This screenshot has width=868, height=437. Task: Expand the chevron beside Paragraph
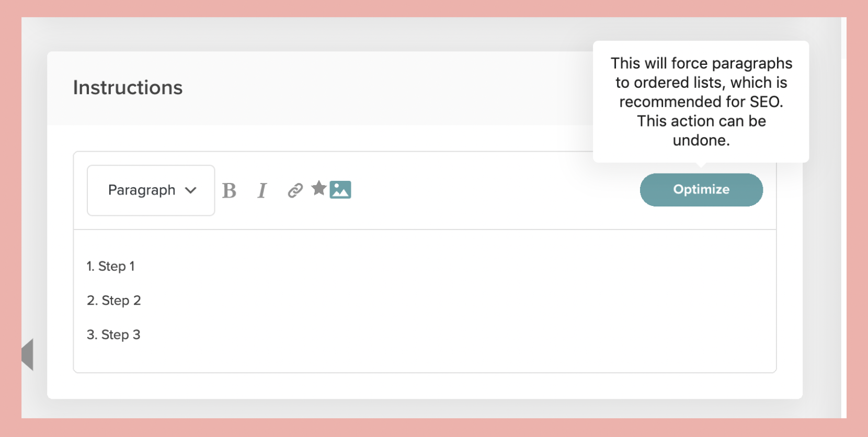pos(191,190)
